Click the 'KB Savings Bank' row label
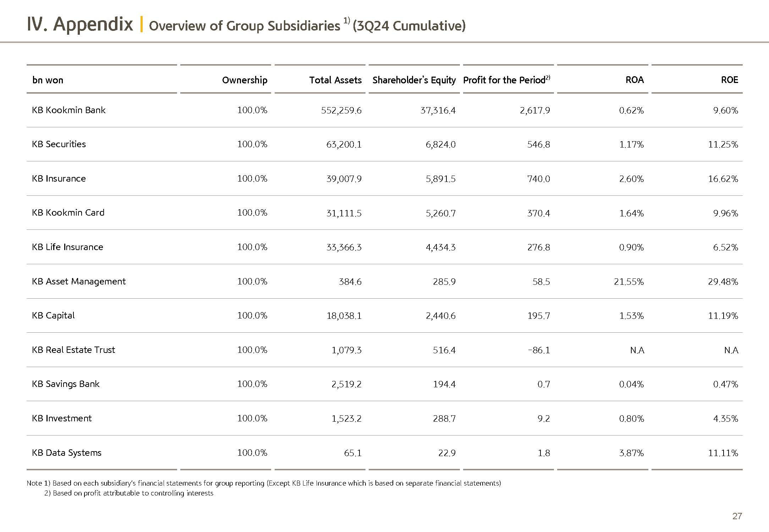This screenshot has height=532, width=769. click(x=66, y=384)
